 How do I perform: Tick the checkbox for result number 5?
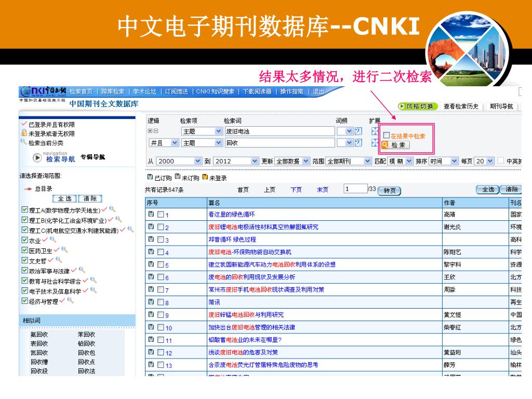(161, 264)
